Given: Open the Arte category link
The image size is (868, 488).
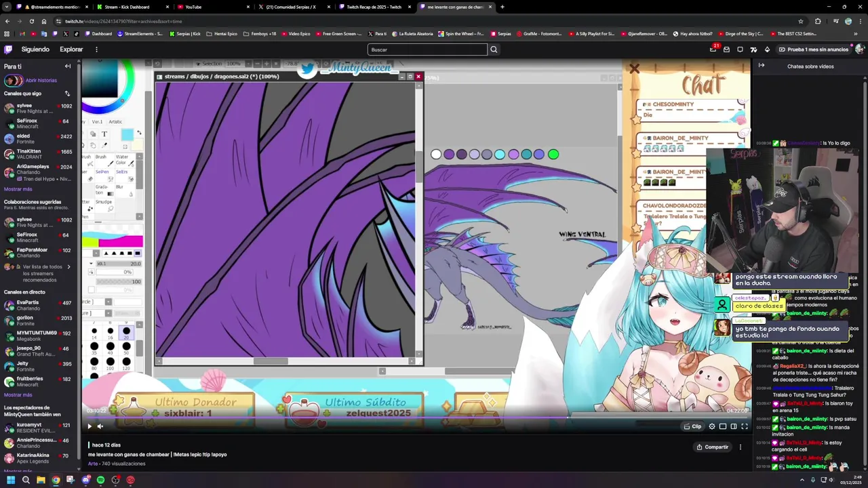Looking at the screenshot, I should (93, 464).
